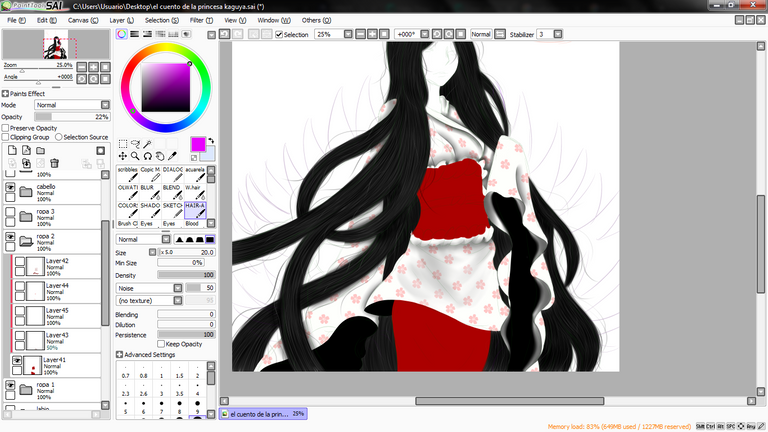768x432 pixels.
Task: Click the Normal view mode button
Action: [480, 34]
